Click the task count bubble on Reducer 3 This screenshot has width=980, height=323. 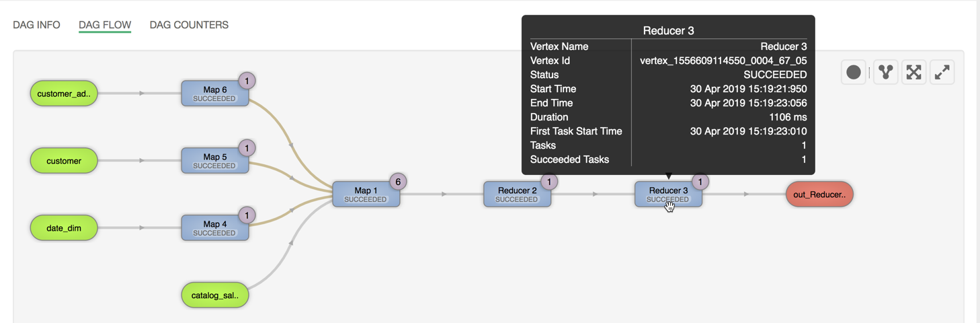(700, 182)
